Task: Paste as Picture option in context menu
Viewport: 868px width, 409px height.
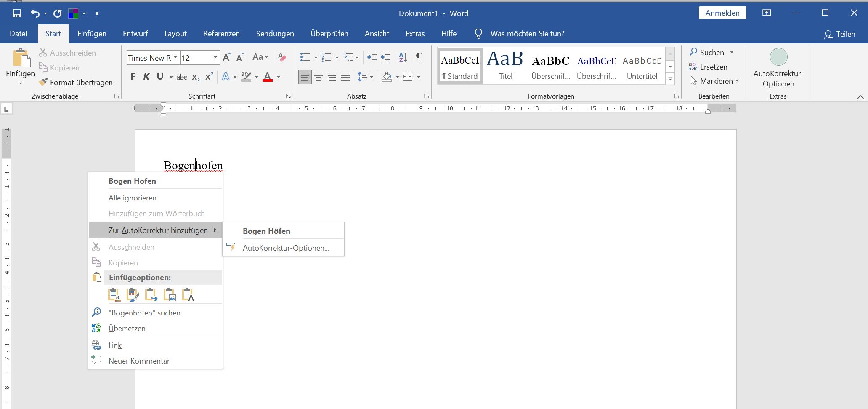Action: pos(170,294)
